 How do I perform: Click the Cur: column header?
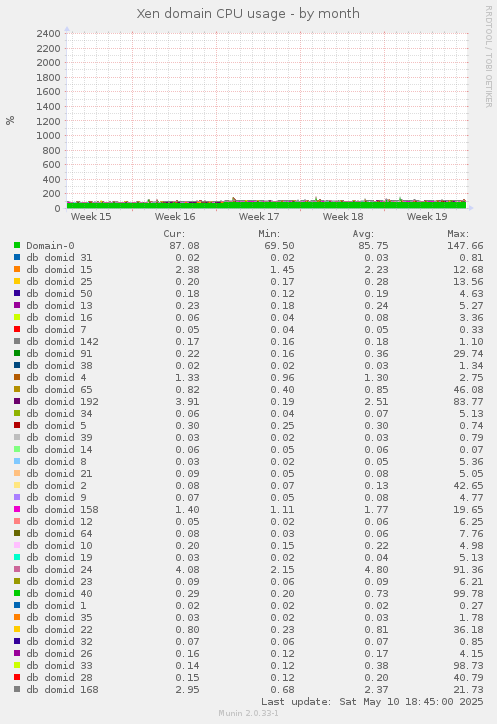click(174, 234)
